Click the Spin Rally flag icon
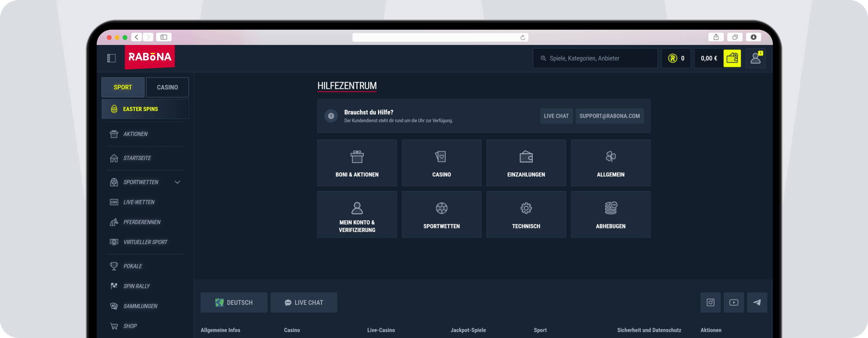 pyautogui.click(x=114, y=286)
